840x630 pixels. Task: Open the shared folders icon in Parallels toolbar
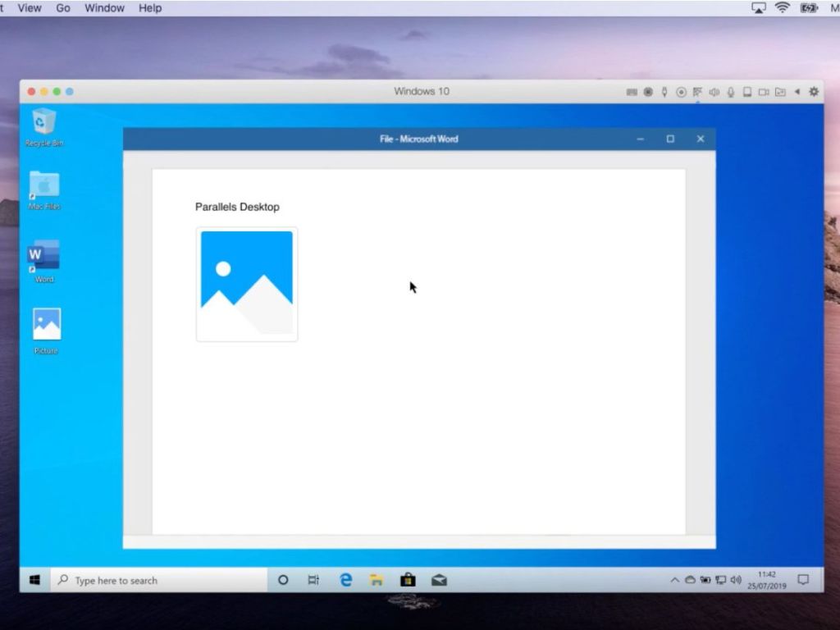tap(780, 92)
